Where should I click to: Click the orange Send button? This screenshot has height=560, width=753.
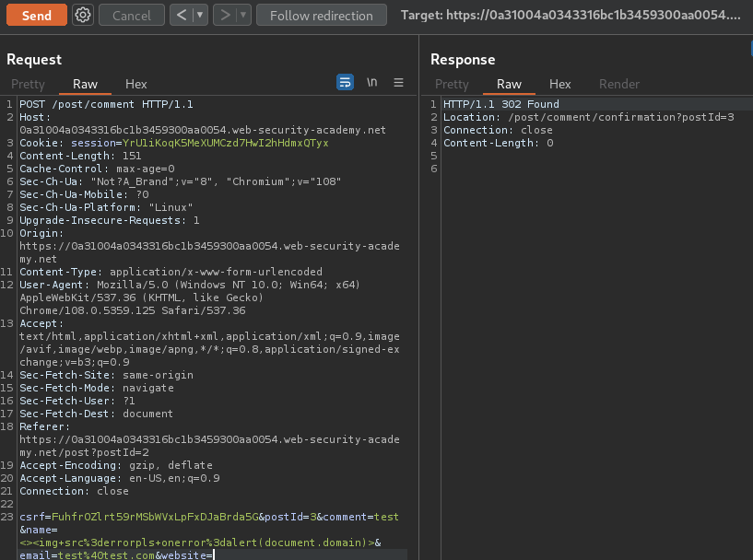[x=37, y=16]
